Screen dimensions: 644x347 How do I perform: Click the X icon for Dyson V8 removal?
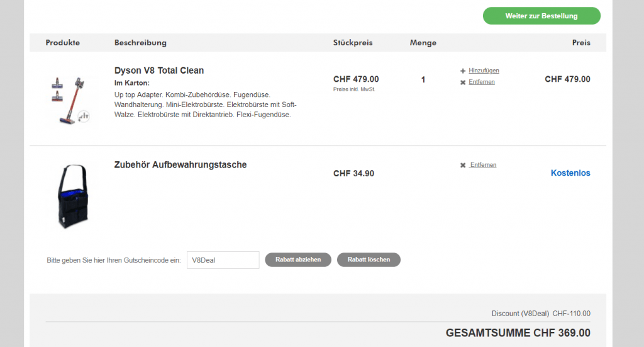point(463,82)
